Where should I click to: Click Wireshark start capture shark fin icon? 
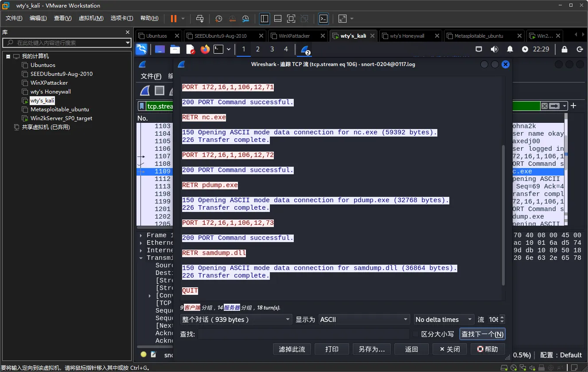(145, 91)
